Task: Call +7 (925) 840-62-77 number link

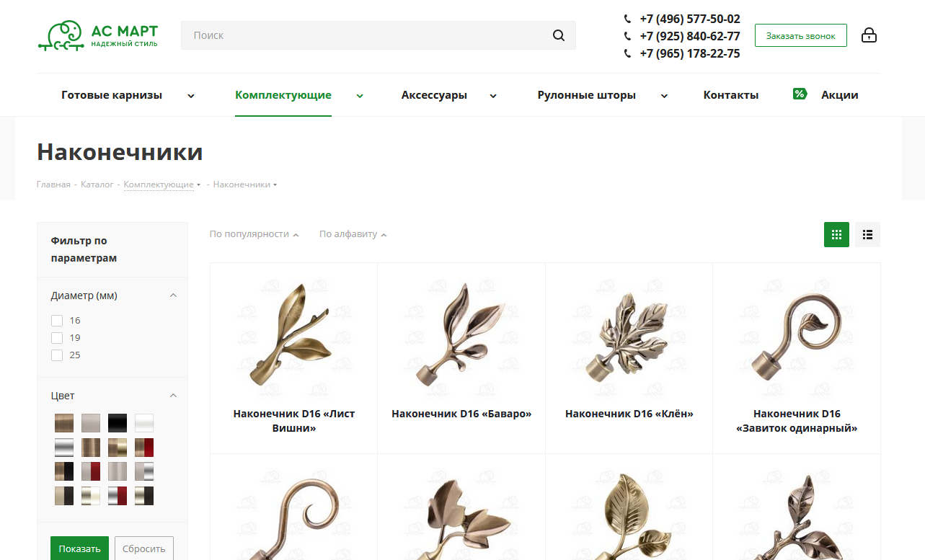Action: (x=690, y=36)
